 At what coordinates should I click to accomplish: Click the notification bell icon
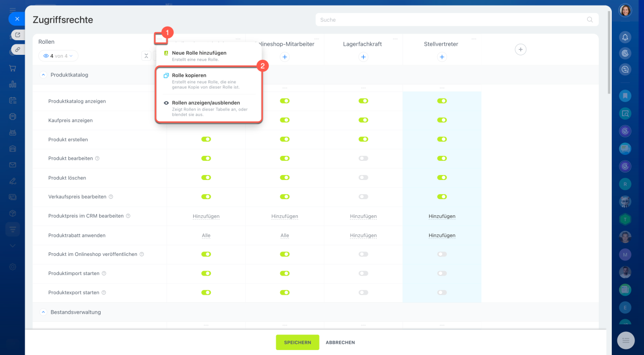[625, 37]
